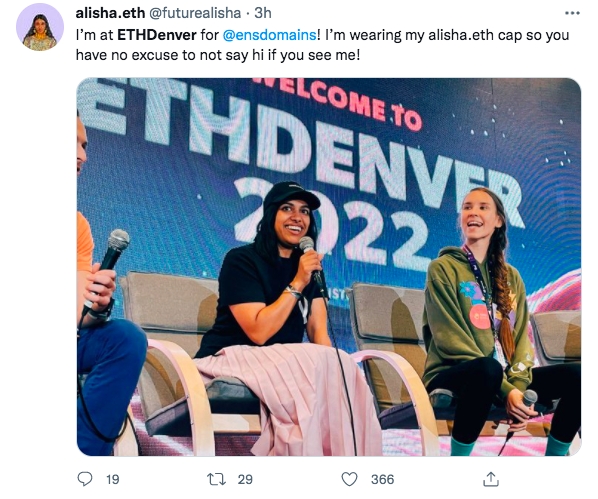Open the attached ETHDenver stage photo
This screenshot has height=499, width=598.
click(329, 267)
